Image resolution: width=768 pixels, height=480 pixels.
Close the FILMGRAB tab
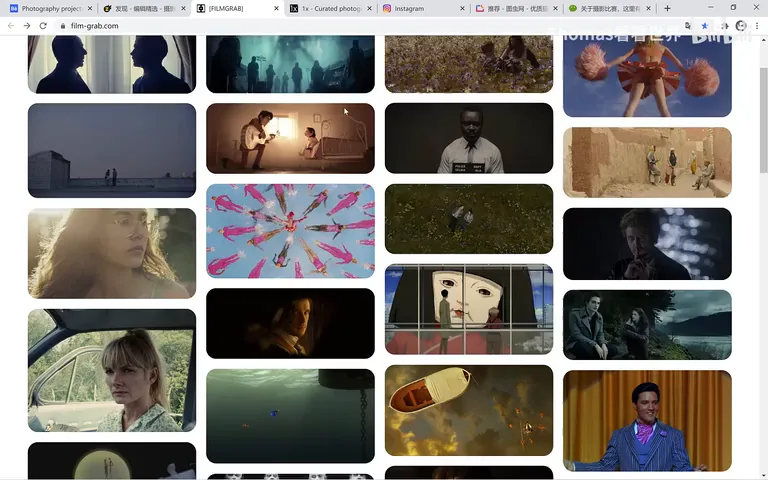point(276,8)
